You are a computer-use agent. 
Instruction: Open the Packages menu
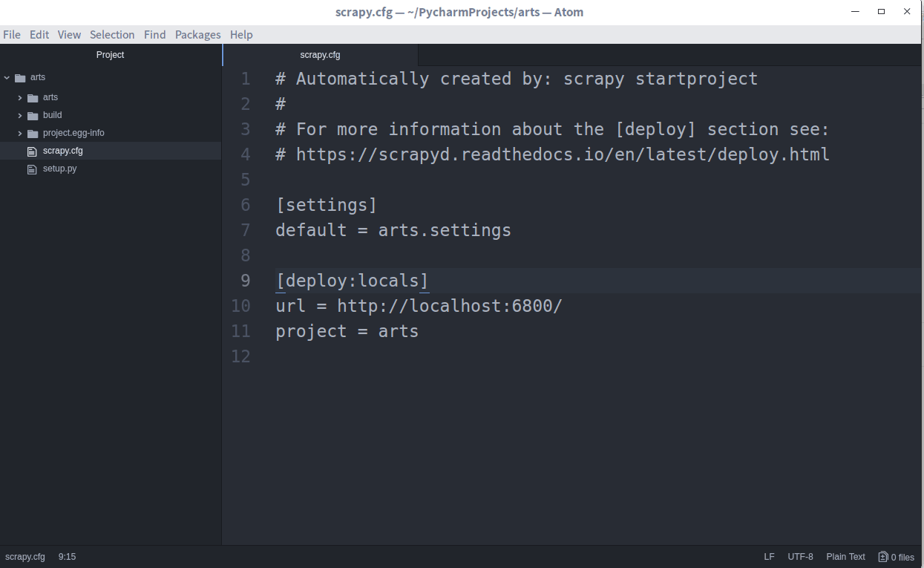click(197, 35)
